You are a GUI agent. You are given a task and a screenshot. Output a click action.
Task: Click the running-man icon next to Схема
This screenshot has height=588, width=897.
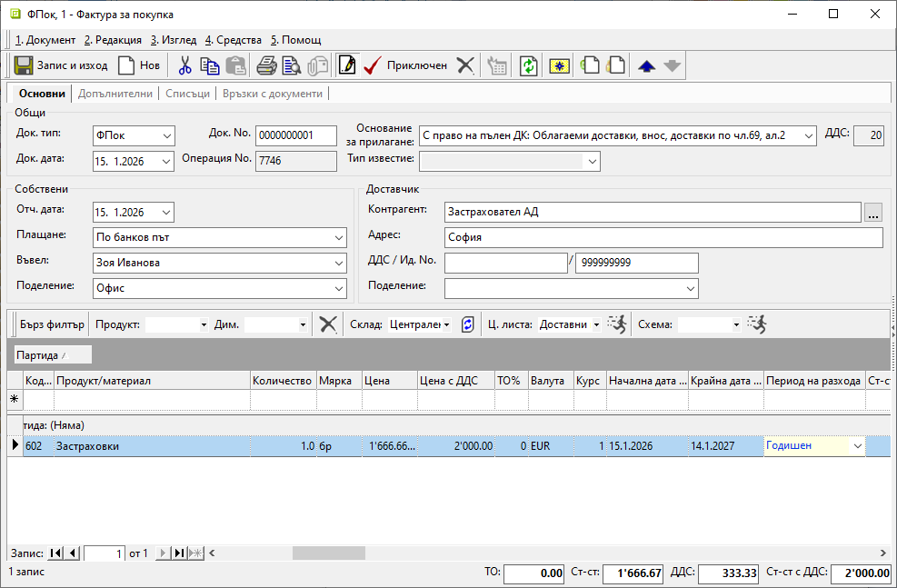(x=756, y=324)
